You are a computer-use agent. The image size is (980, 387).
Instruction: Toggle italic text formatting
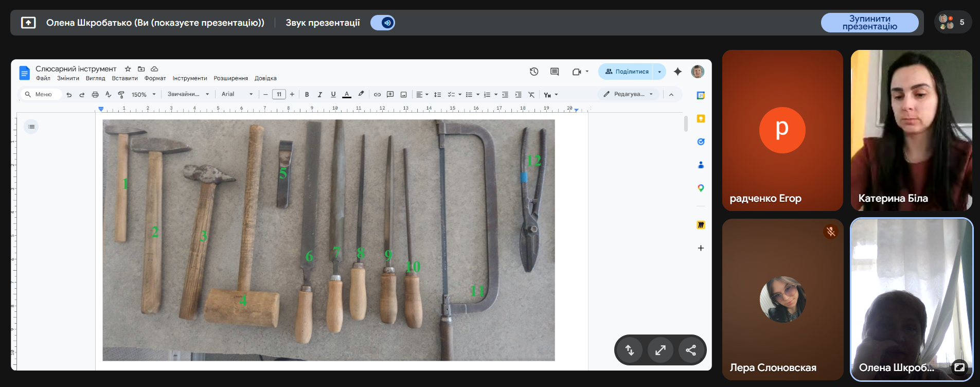[x=320, y=95]
